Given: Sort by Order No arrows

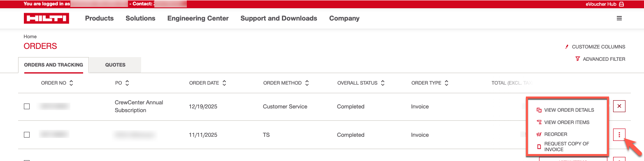Looking at the screenshot, I should [x=71, y=83].
